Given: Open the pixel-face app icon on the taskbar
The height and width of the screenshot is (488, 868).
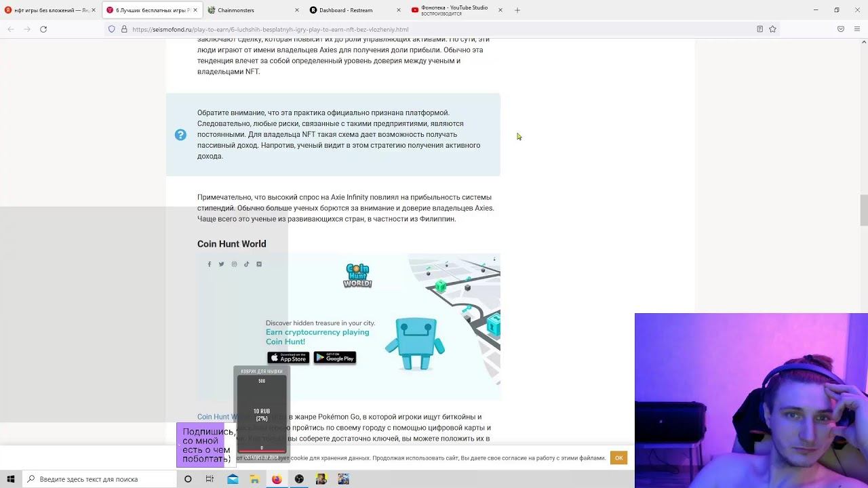Looking at the screenshot, I should (x=321, y=479).
